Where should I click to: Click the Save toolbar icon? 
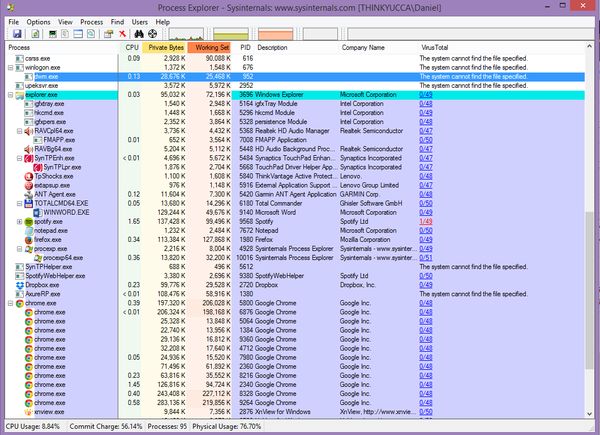(x=17, y=34)
